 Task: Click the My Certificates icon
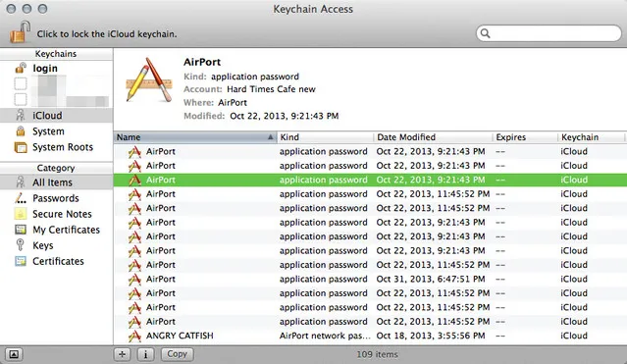pos(21,230)
